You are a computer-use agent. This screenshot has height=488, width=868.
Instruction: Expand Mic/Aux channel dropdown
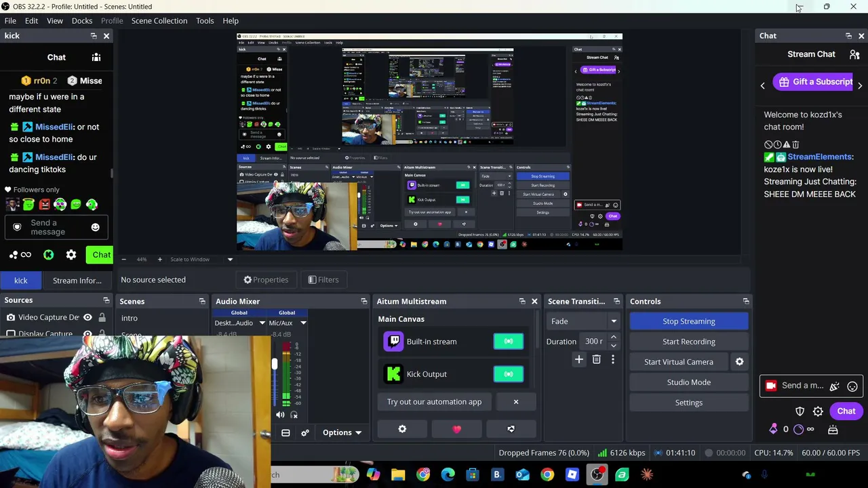pyautogui.click(x=303, y=323)
